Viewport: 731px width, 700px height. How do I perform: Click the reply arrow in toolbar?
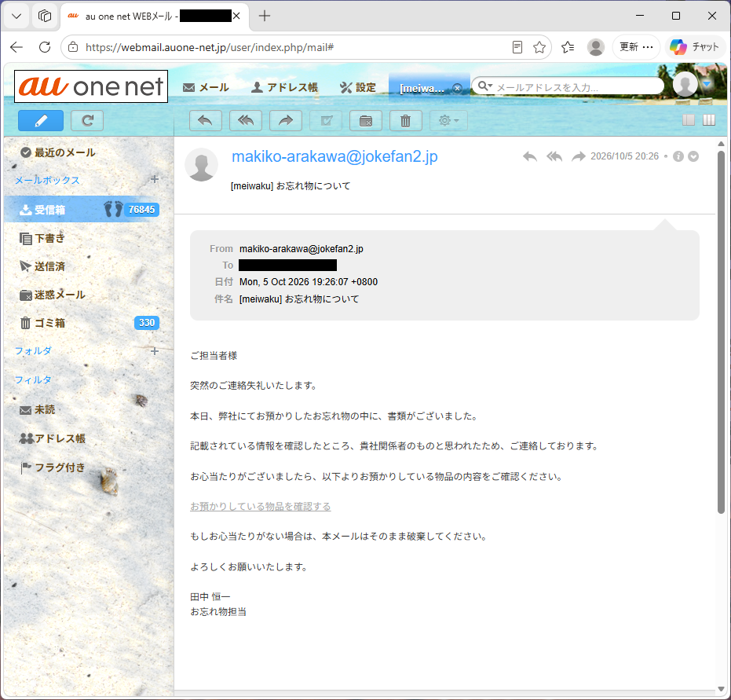tap(206, 121)
